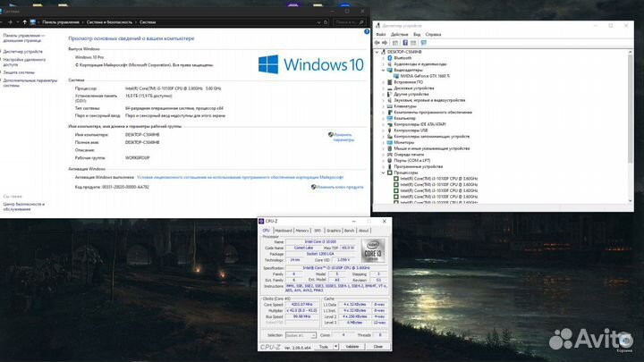Open Дополнительные параметры системы link

point(30,83)
